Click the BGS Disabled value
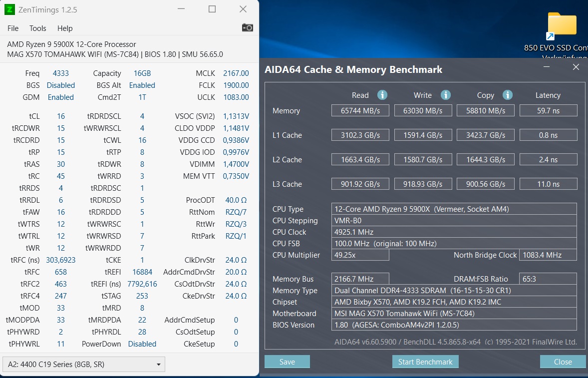 61,85
